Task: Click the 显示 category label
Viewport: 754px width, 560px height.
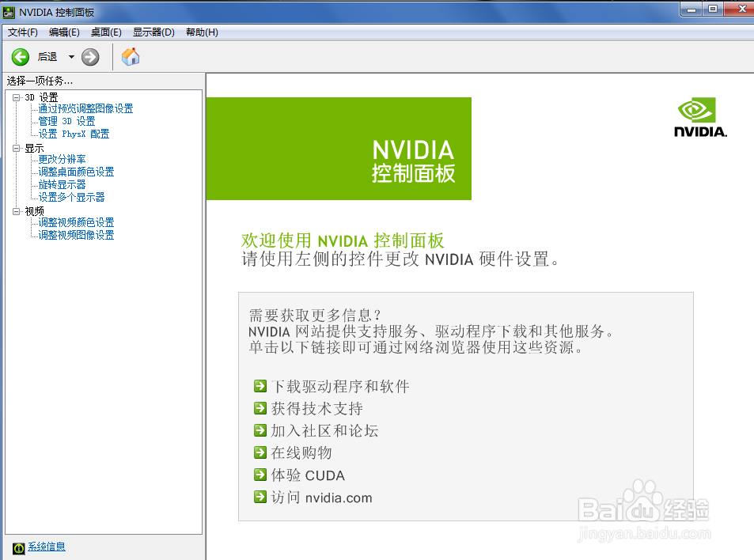Action: [34, 149]
